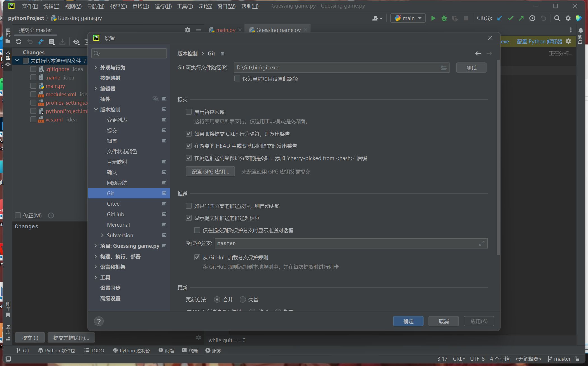Switch to the main.py editor tab

point(225,30)
